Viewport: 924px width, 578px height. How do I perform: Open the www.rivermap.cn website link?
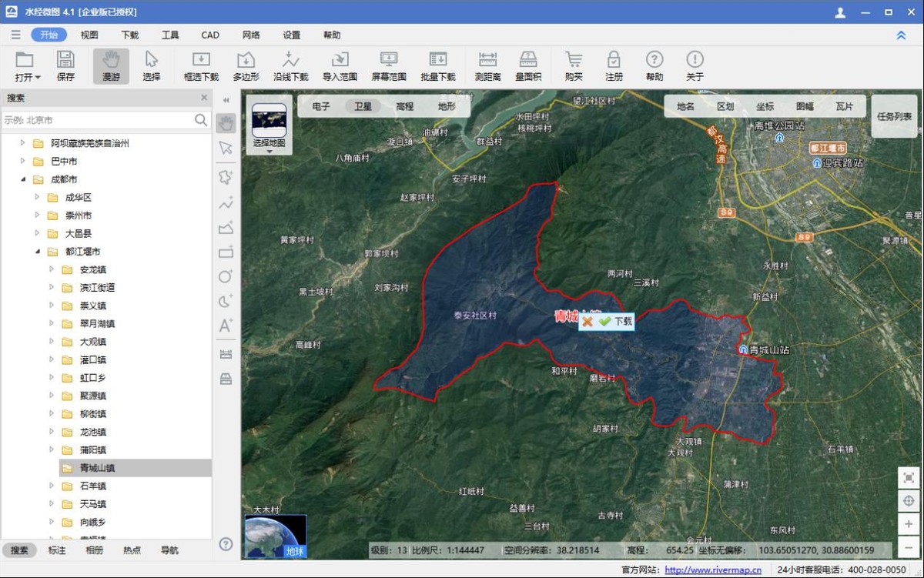tap(712, 570)
